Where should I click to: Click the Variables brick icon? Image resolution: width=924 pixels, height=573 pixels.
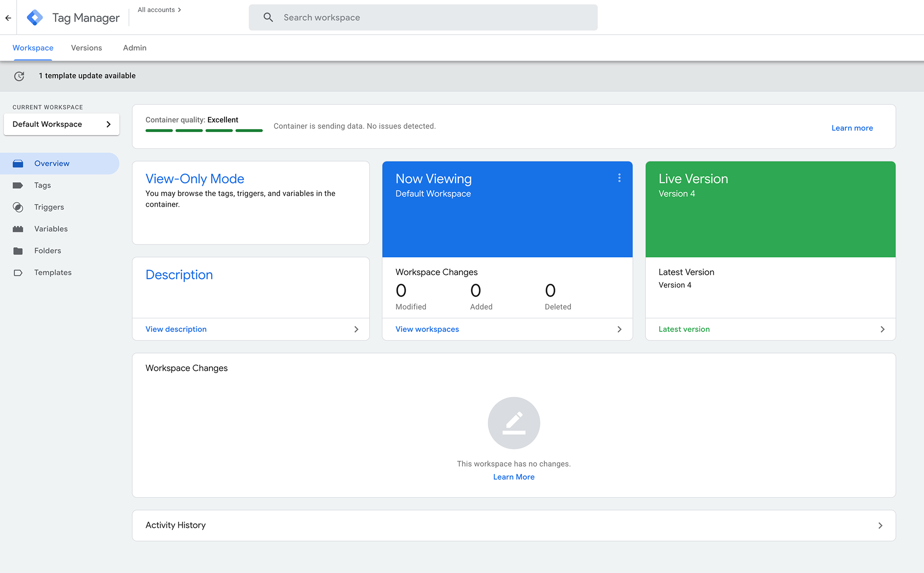pos(18,229)
